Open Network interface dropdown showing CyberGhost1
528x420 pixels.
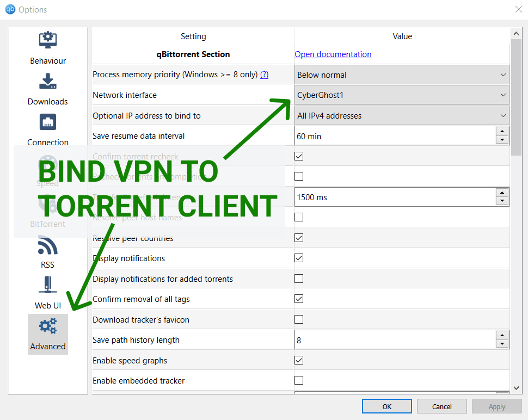pyautogui.click(x=402, y=95)
